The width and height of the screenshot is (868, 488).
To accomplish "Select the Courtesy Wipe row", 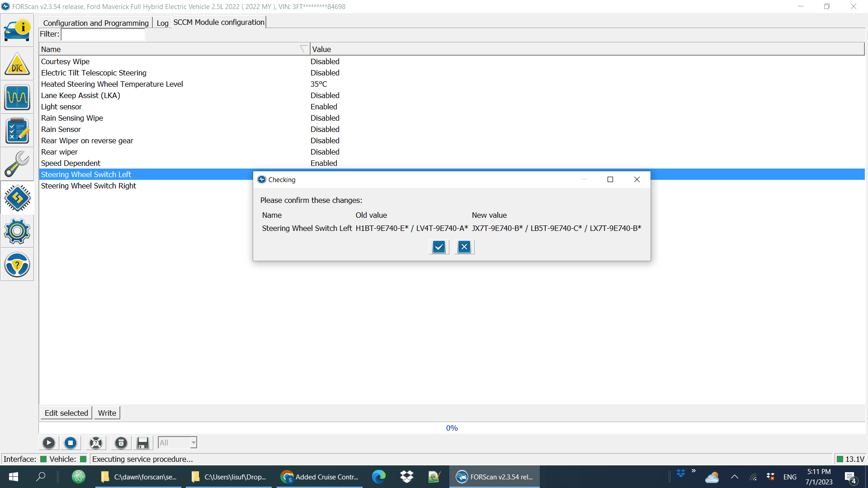I will (x=452, y=61).
